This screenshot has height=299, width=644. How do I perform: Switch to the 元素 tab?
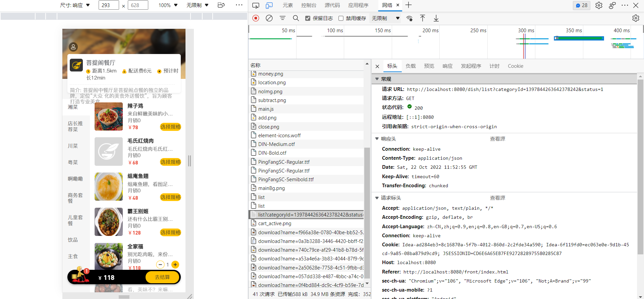coord(287,5)
